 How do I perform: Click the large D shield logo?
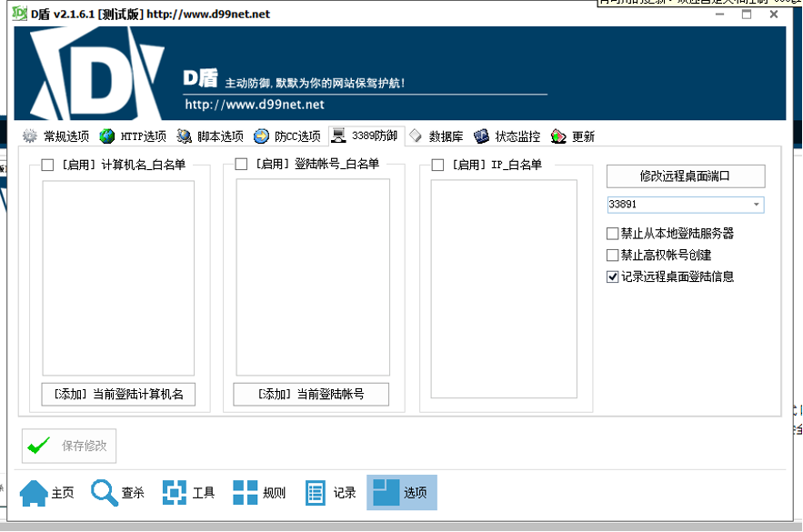[x=97, y=74]
